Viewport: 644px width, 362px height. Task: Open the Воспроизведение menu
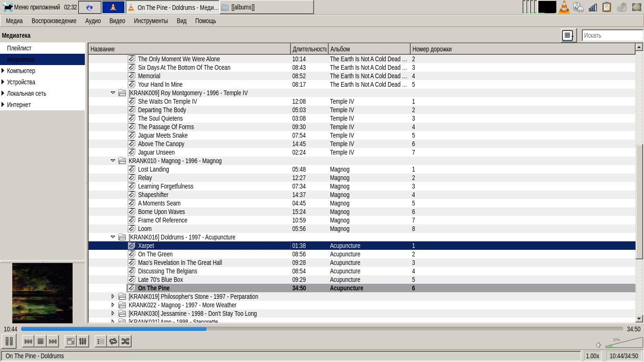(x=54, y=21)
